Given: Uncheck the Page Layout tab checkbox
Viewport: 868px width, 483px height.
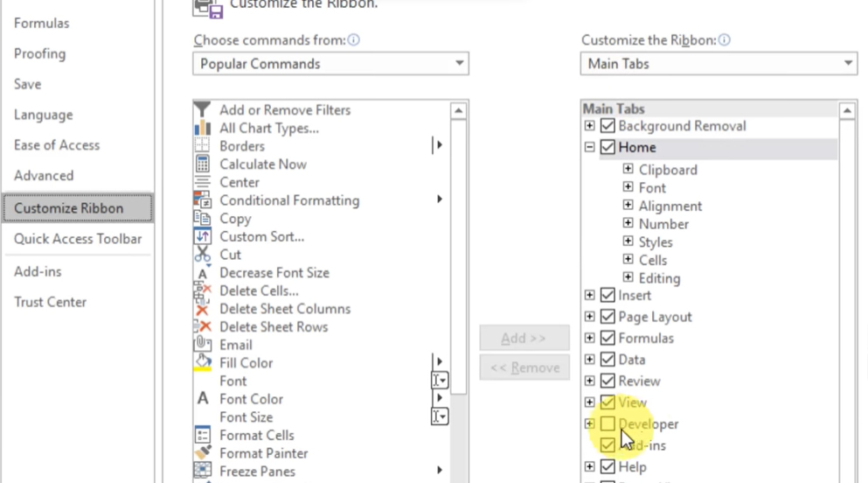Looking at the screenshot, I should (608, 317).
